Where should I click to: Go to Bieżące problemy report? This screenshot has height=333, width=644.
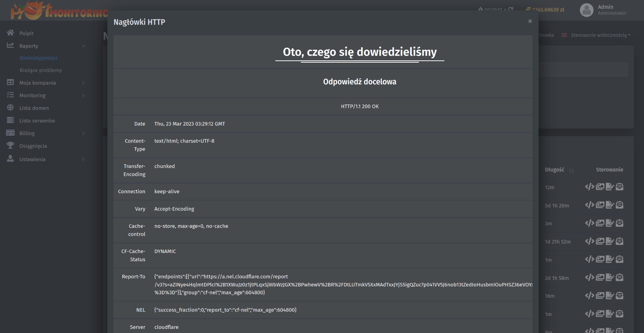[41, 70]
